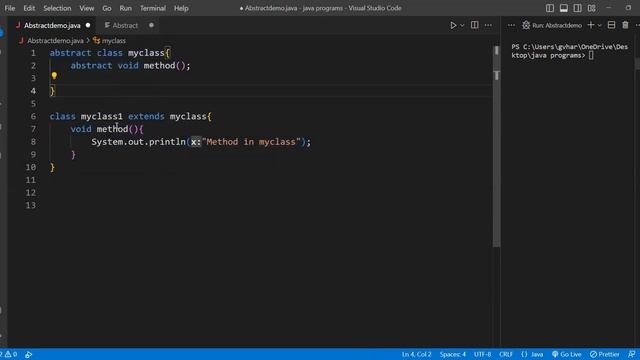Open terminal panel views ellipsis menu
The height and width of the screenshot is (360, 640).
pyautogui.click(x=511, y=25)
